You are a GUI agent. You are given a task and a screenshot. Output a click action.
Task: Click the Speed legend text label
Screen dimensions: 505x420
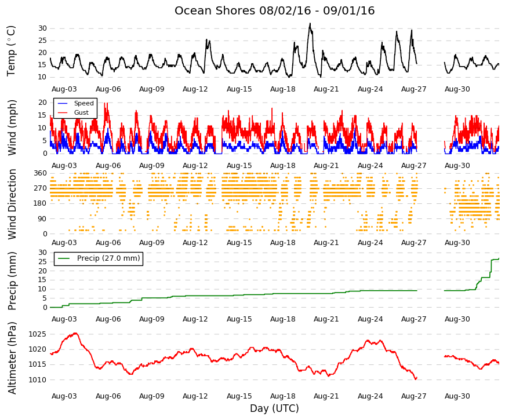click(83, 103)
